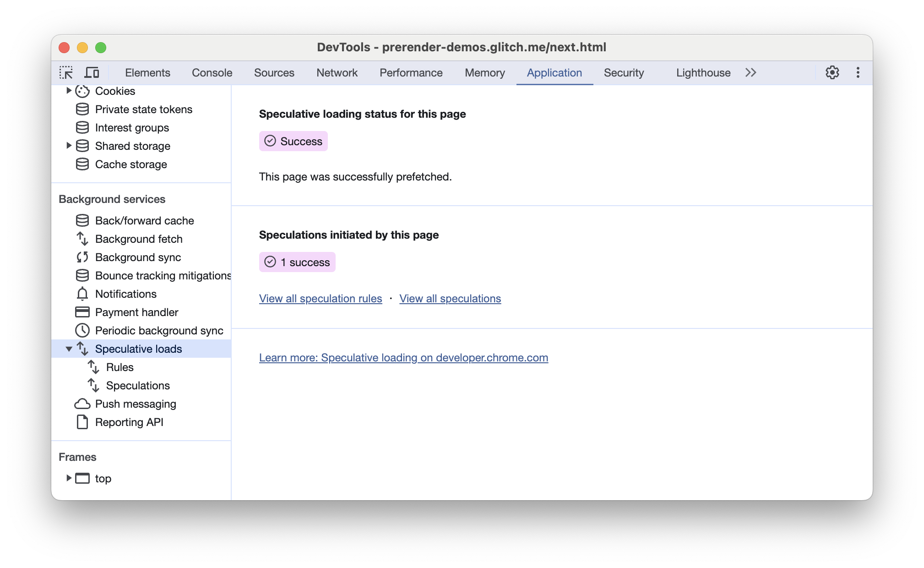Click View all speculation rules link

(321, 299)
